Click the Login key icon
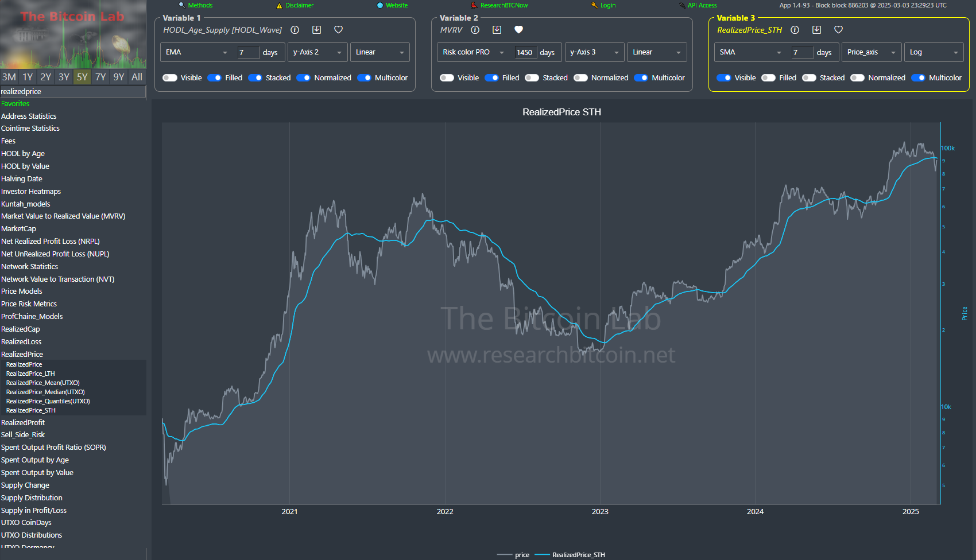 594,5
